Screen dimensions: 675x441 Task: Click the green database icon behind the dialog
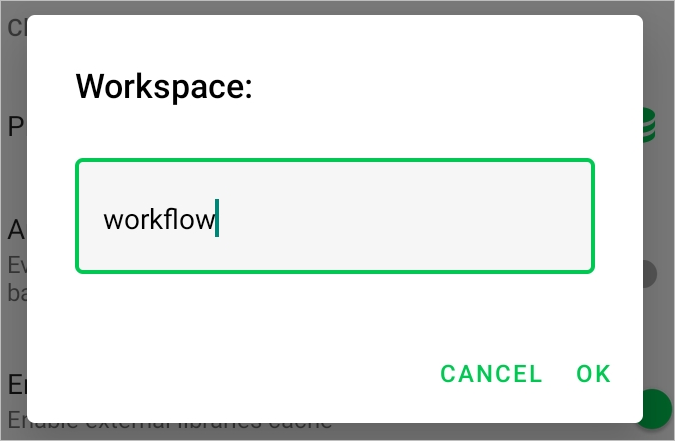coord(651,125)
